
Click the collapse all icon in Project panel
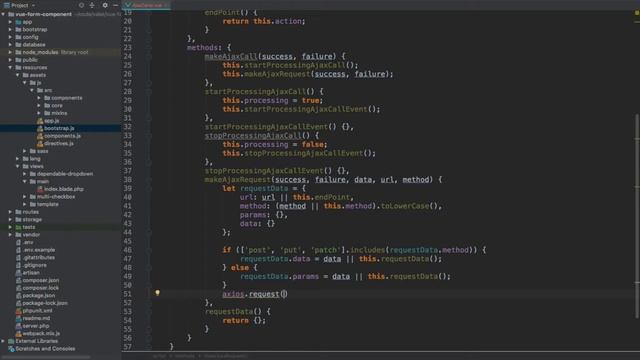(x=92, y=5)
